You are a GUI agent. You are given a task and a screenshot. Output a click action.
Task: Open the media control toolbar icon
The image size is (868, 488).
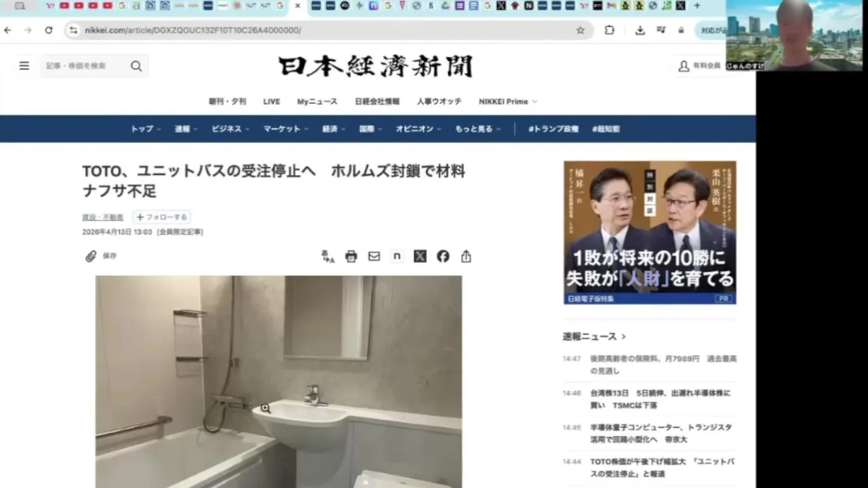[661, 30]
